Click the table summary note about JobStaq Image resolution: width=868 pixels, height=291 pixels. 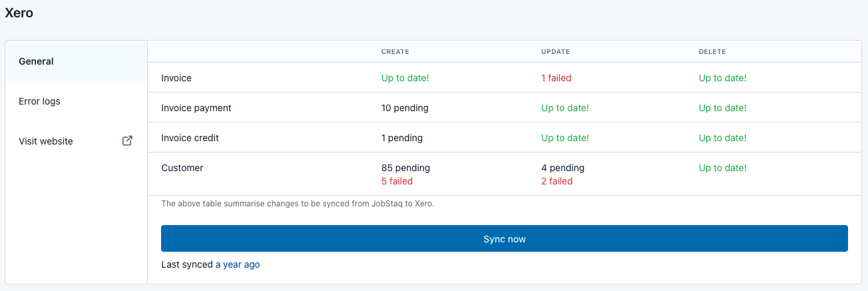[x=298, y=204]
